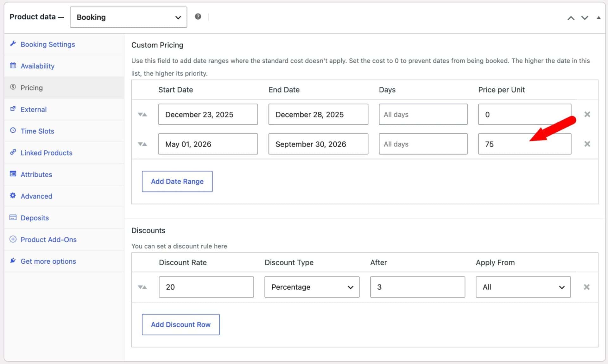Click the Discount Rate column header
Viewport: 608px width, 364px height.
[x=183, y=262]
